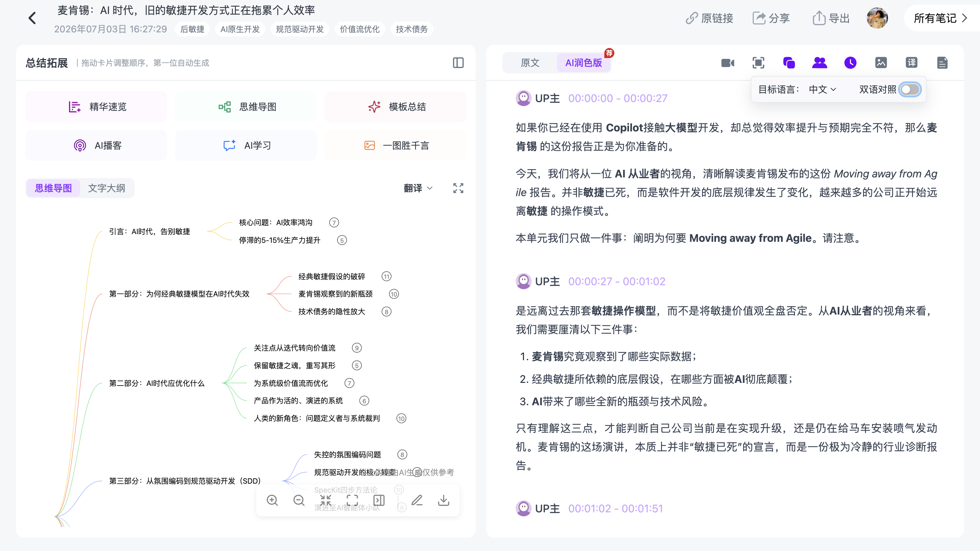Expand count 11 beside 经典敏捷假设的破碎
Image resolution: width=980 pixels, height=551 pixels.
(x=387, y=277)
